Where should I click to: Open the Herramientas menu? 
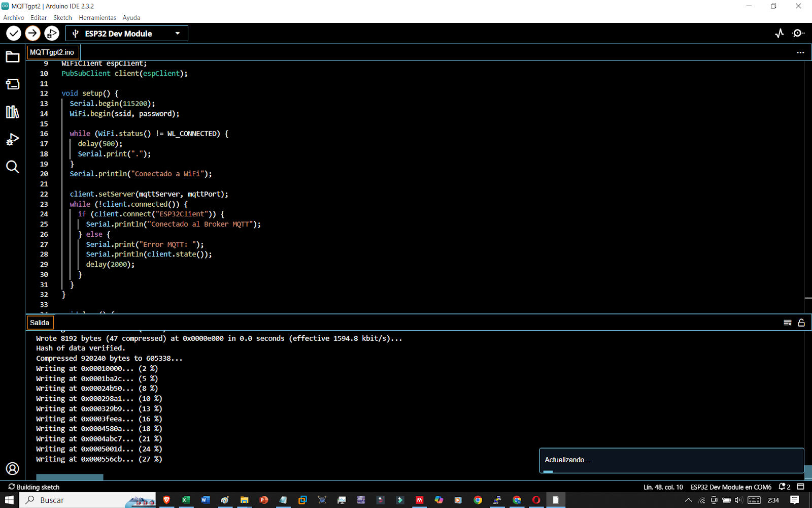click(97, 18)
